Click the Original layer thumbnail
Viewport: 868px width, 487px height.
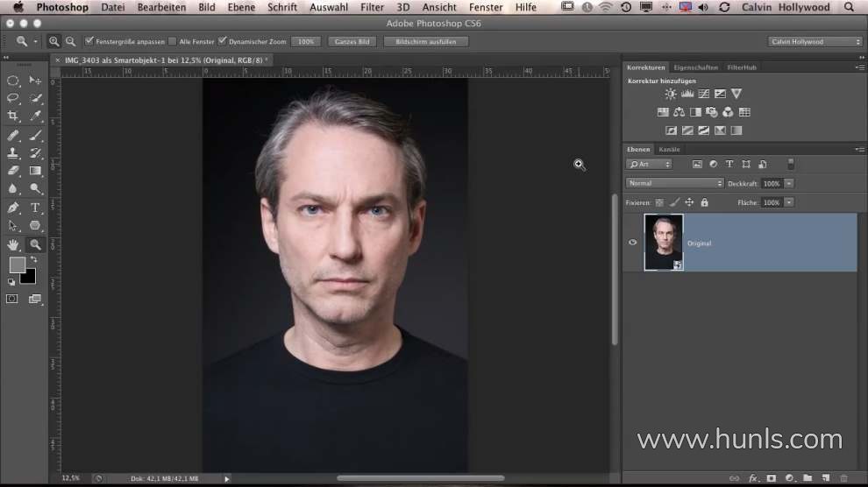pyautogui.click(x=664, y=242)
